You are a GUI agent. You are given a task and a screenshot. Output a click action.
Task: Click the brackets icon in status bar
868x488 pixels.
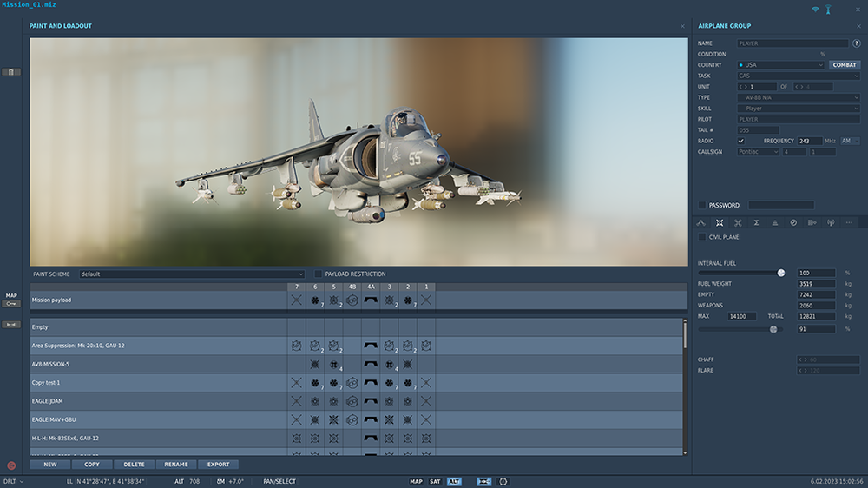pos(503,481)
